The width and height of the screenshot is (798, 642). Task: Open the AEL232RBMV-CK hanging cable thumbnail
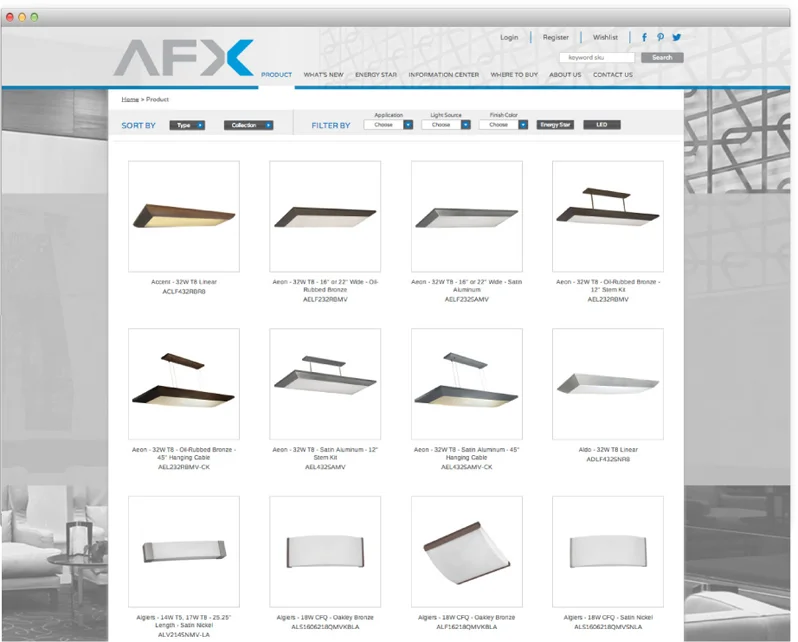(x=184, y=384)
